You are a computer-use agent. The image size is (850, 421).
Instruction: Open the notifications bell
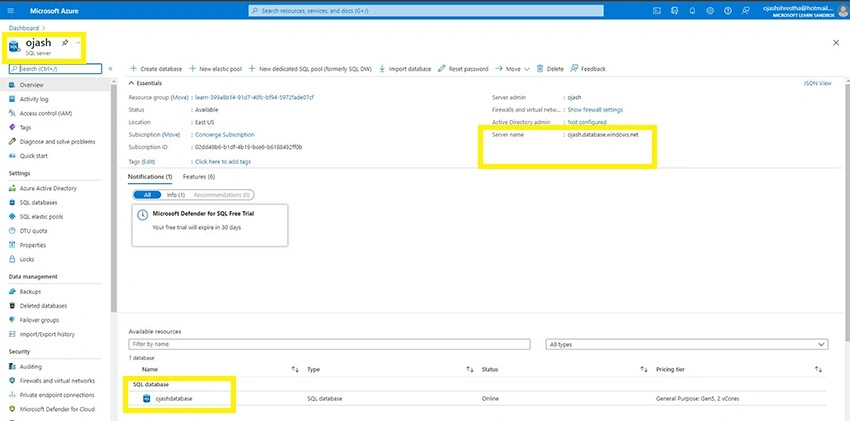tap(692, 10)
